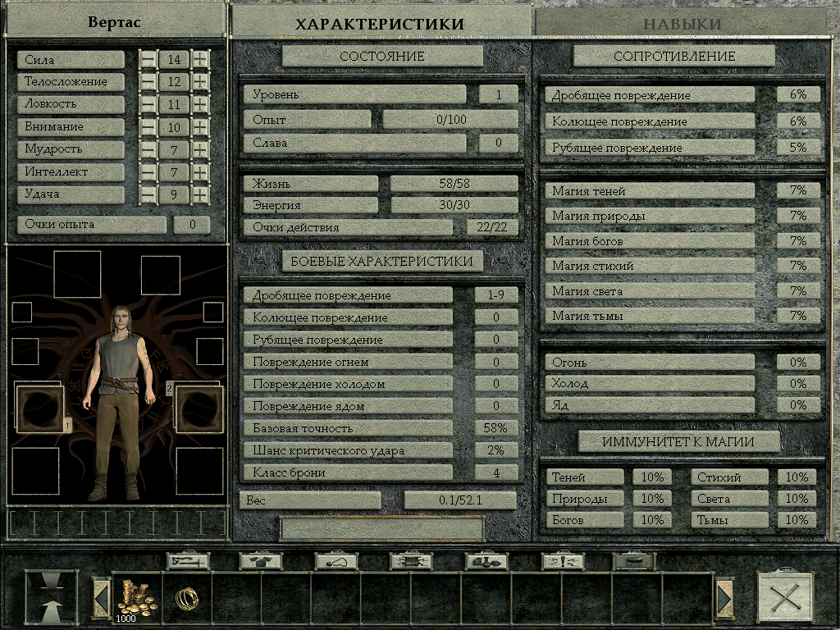Click the character name Вертас
The width and height of the screenshot is (840, 630).
coord(114,22)
